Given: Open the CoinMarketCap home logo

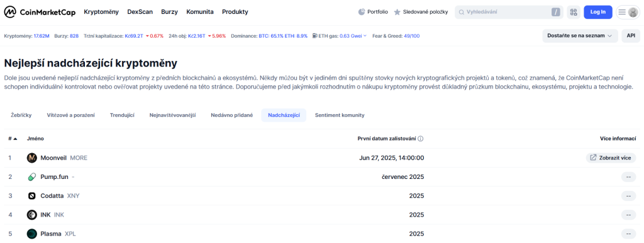Looking at the screenshot, I should [x=40, y=12].
